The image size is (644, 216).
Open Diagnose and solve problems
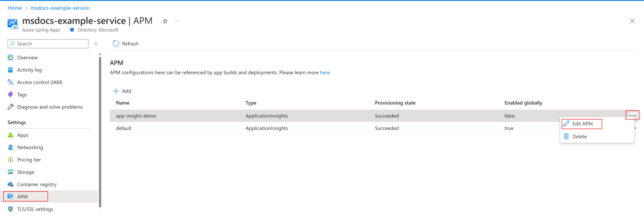point(49,107)
